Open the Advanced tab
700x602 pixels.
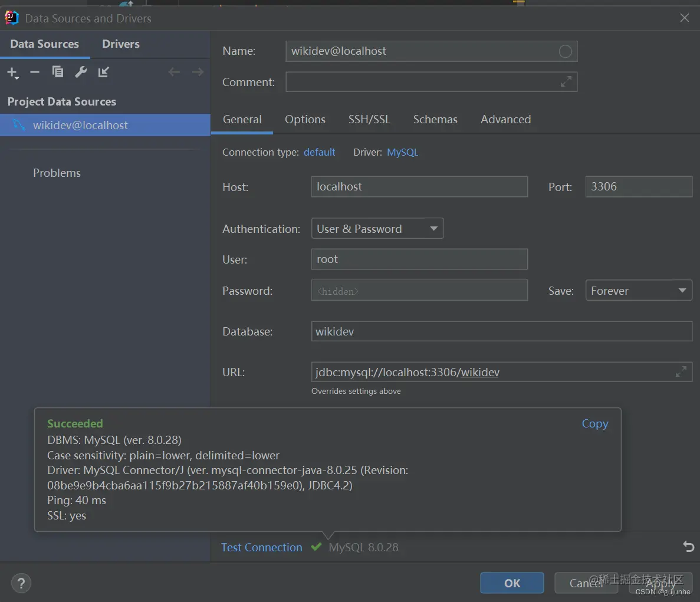505,119
